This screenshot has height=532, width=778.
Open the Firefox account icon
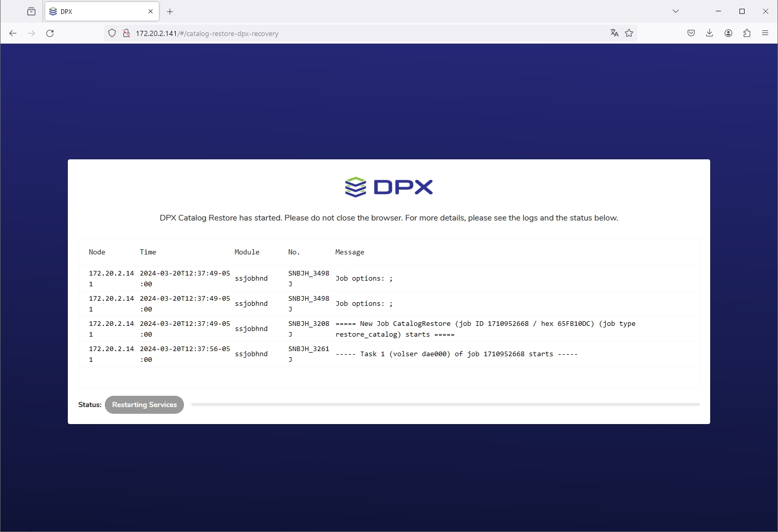coord(728,33)
